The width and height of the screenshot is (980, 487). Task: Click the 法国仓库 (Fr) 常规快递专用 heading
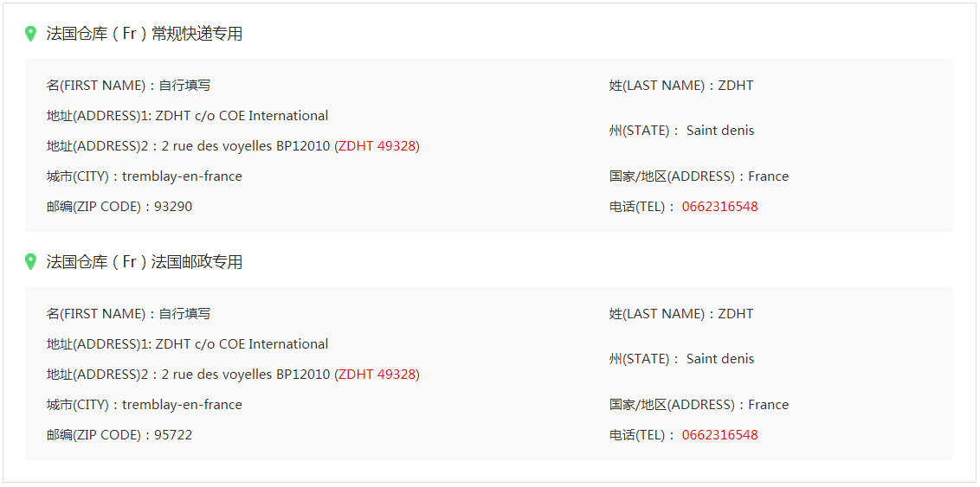(x=144, y=34)
